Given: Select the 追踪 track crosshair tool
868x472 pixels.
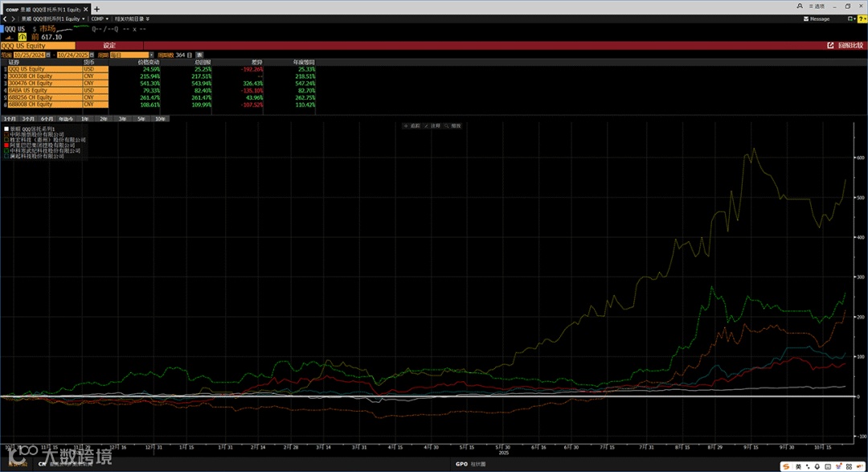Looking at the screenshot, I should 411,125.
